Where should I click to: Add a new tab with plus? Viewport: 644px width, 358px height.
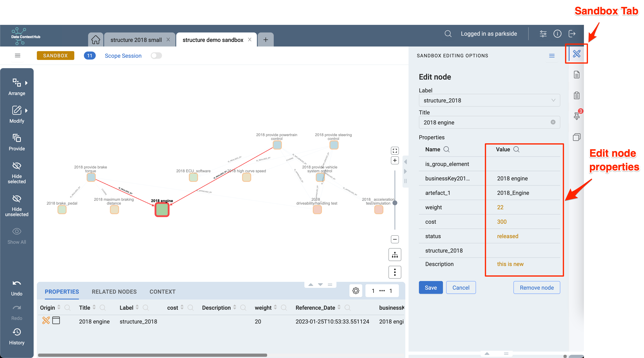[x=266, y=40]
